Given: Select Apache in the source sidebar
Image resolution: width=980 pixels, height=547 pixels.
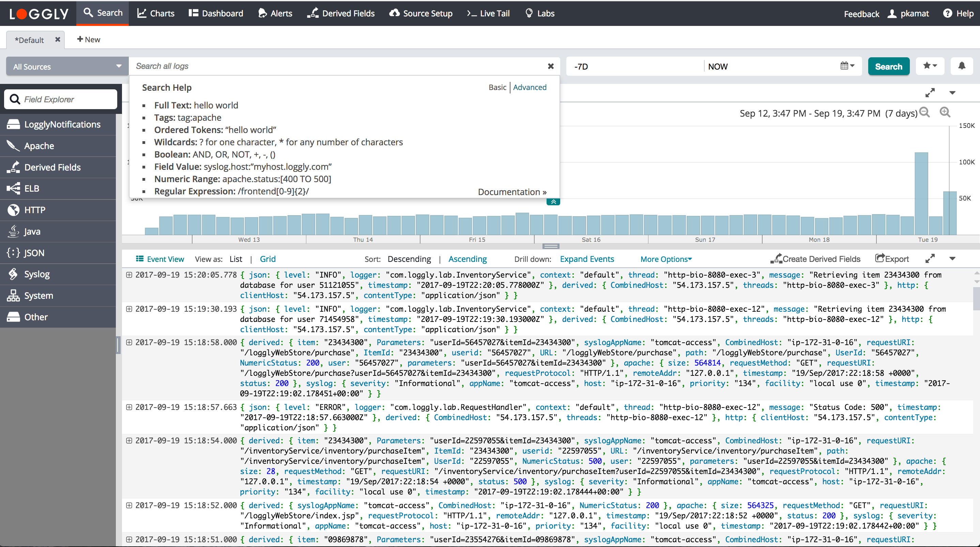Looking at the screenshot, I should pyautogui.click(x=39, y=145).
